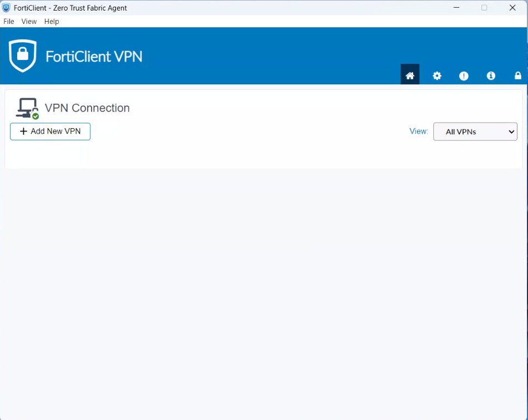This screenshot has height=420, width=528.
Task: Add a new VPN connection
Action: 50,131
